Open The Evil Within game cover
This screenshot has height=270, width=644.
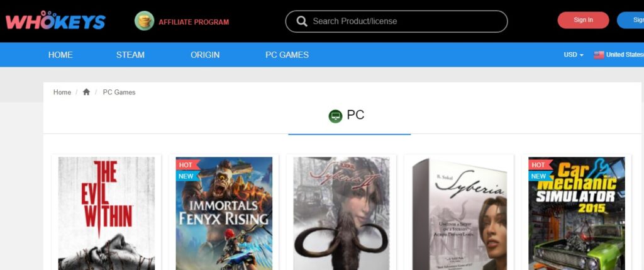point(106,213)
